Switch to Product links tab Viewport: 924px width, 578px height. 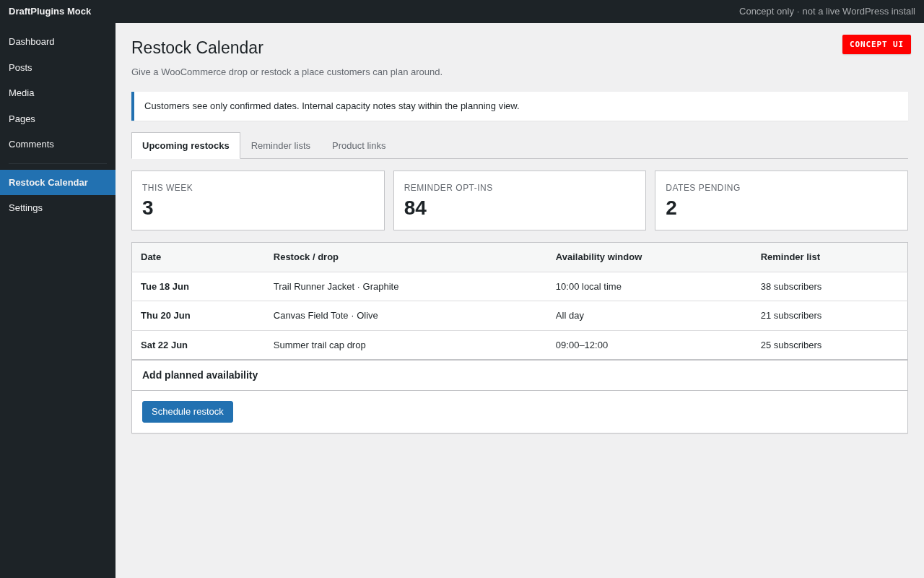359,146
